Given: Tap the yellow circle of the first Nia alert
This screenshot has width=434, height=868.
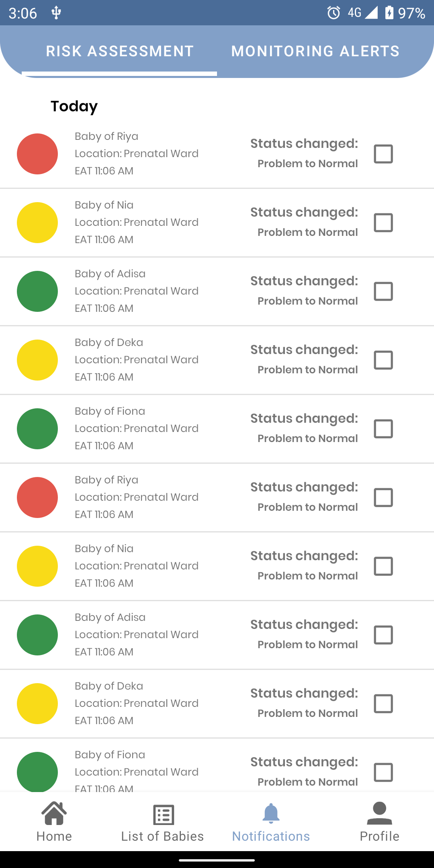Looking at the screenshot, I should tap(37, 223).
